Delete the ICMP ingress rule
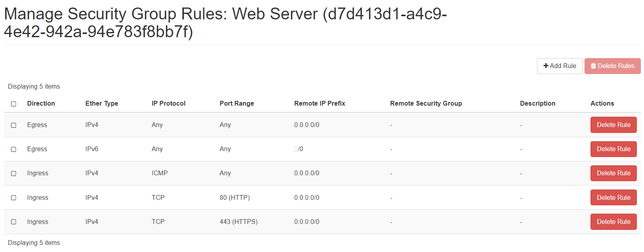Viewport: 644px width, 252px height. [x=613, y=173]
